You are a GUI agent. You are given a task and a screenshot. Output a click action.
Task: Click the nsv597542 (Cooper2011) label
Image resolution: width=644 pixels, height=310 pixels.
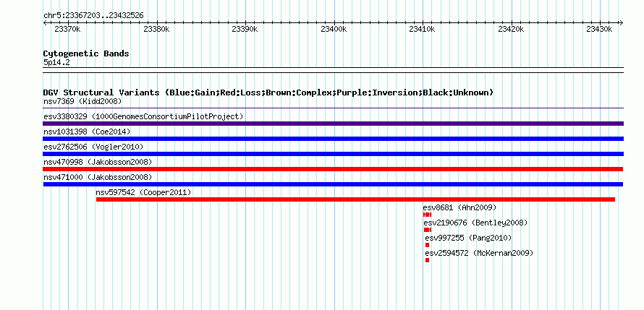point(144,192)
